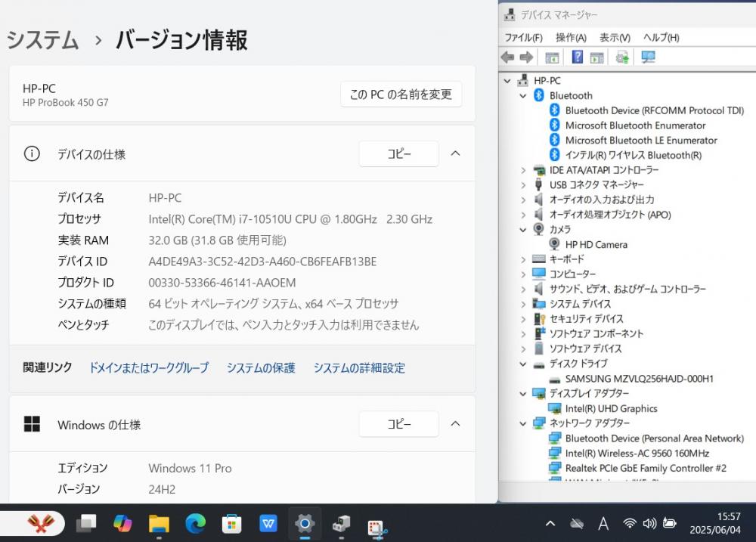Select Bluetooth Device (RFCOMM Protocol TDI)

coord(654,110)
